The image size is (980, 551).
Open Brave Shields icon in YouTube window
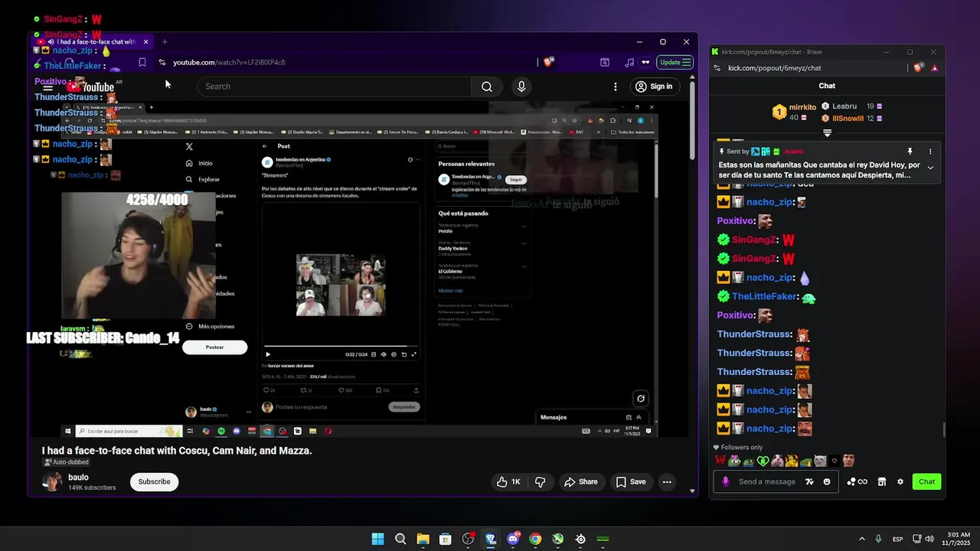click(548, 62)
